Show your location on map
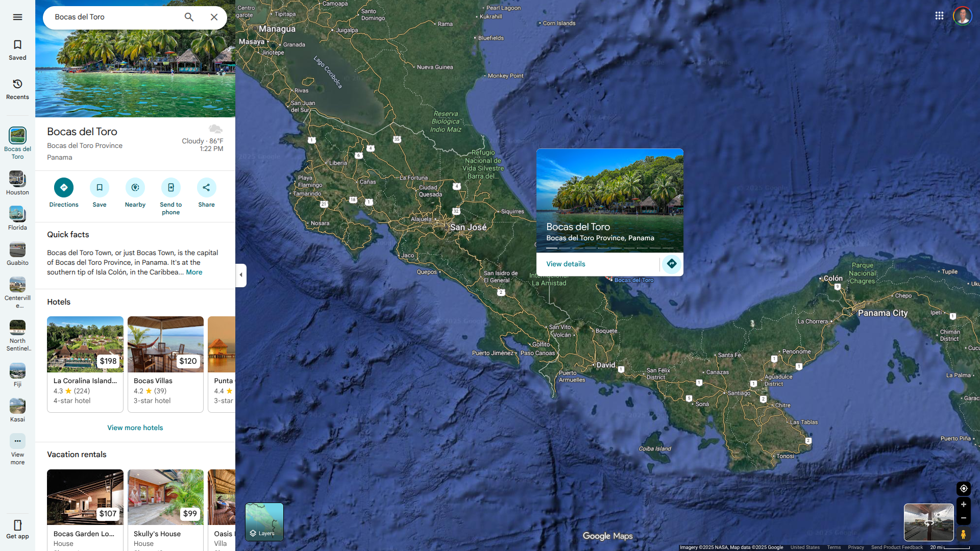 [963, 488]
